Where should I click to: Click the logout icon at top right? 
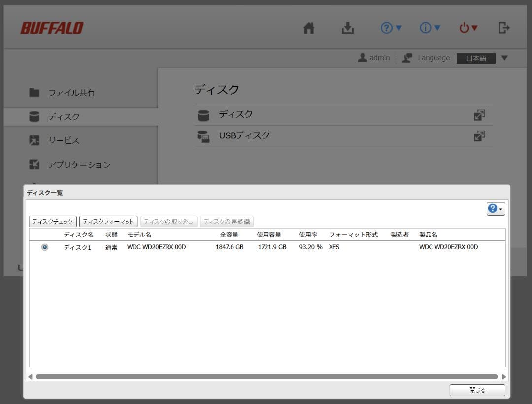tap(503, 28)
